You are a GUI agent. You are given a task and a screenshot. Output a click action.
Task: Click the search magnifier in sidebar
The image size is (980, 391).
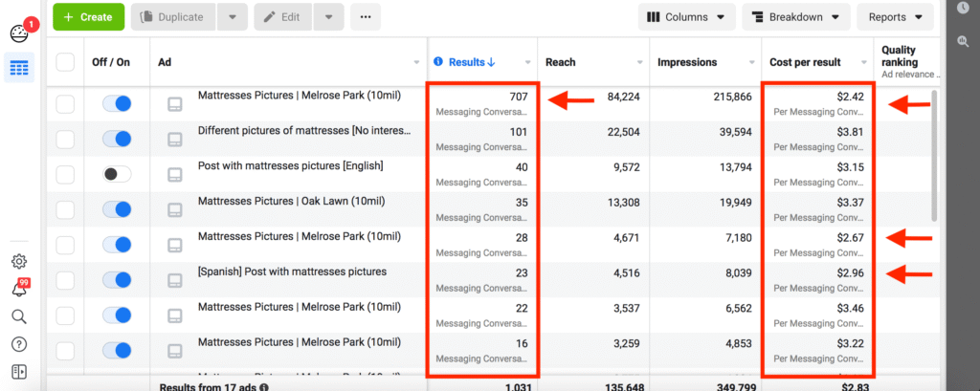coord(19,316)
